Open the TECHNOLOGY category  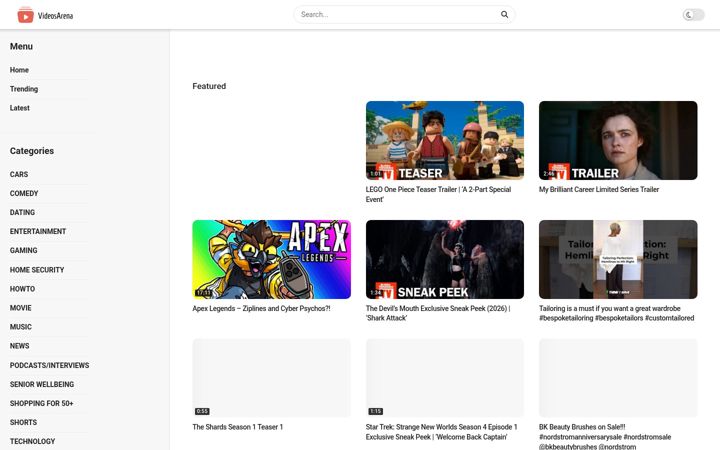tap(32, 441)
